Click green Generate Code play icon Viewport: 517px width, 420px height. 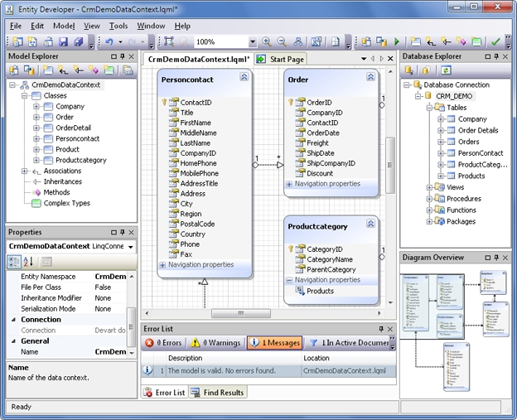397,42
